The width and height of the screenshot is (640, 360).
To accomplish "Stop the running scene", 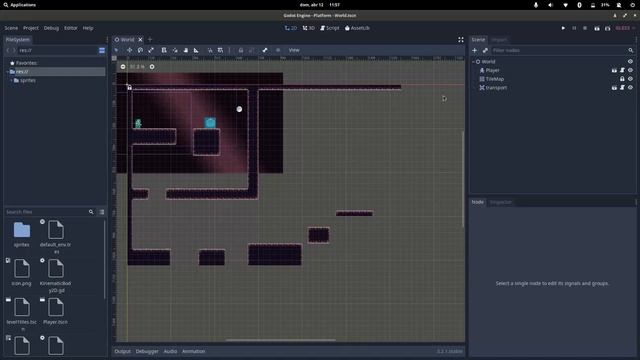I will pos(585,28).
